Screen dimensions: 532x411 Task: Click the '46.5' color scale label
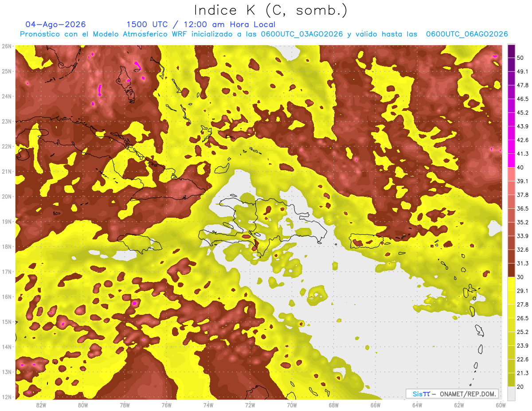click(x=523, y=99)
